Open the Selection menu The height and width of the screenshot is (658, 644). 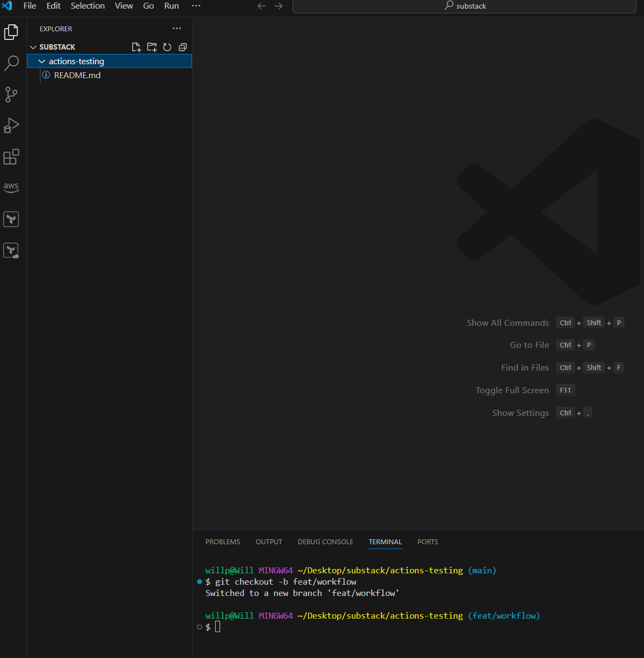coord(88,6)
